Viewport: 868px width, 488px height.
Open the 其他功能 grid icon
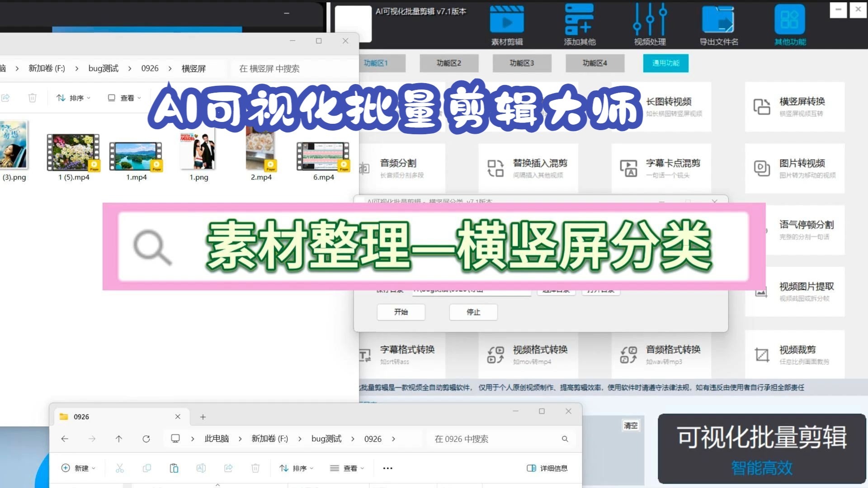789,19
